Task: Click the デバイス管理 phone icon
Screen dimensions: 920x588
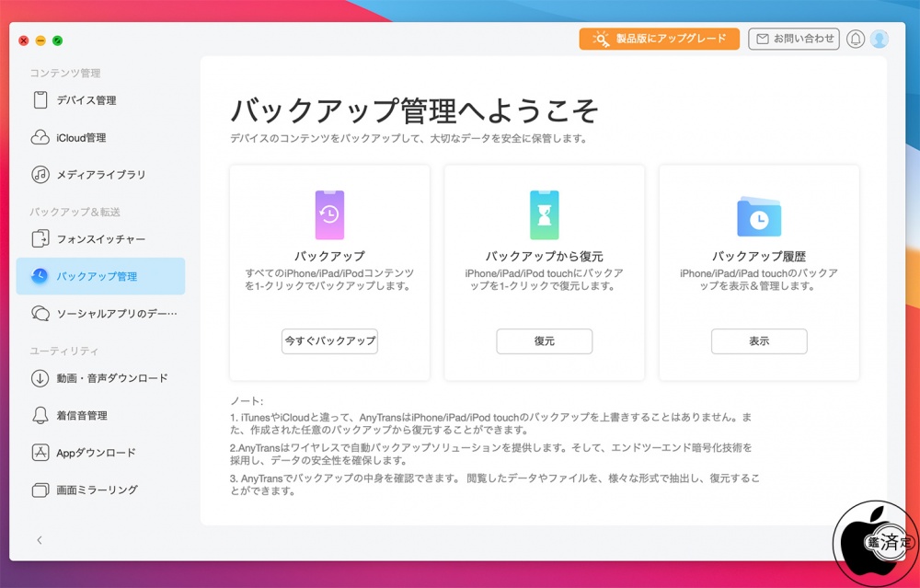Action: tap(40, 100)
